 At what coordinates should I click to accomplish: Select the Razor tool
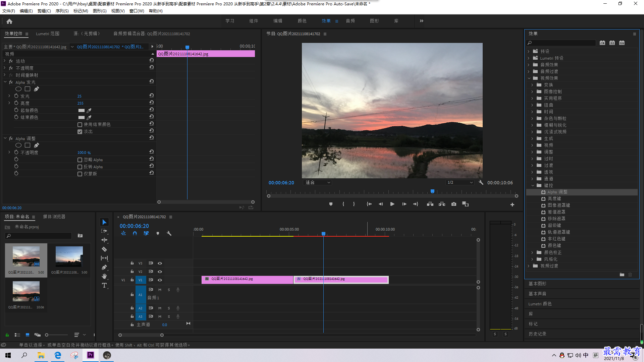[x=104, y=249]
